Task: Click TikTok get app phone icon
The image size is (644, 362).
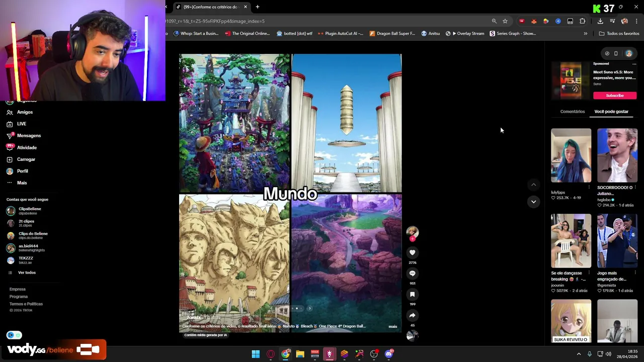Action: [x=616, y=53]
